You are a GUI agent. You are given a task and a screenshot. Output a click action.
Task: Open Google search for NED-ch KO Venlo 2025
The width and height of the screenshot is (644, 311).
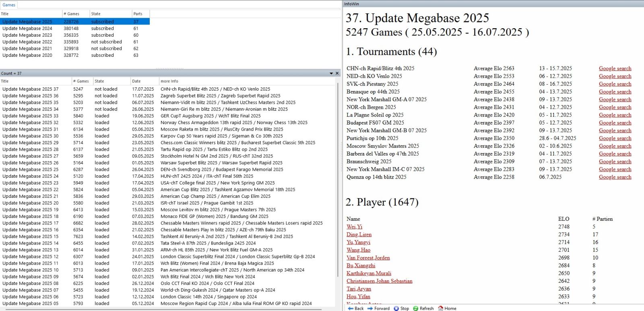click(615, 76)
